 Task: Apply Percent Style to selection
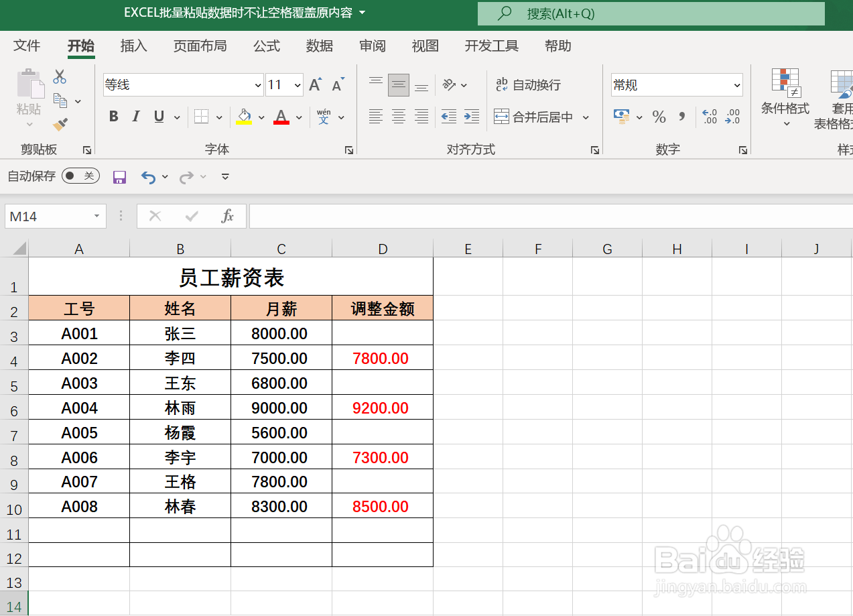coord(659,117)
